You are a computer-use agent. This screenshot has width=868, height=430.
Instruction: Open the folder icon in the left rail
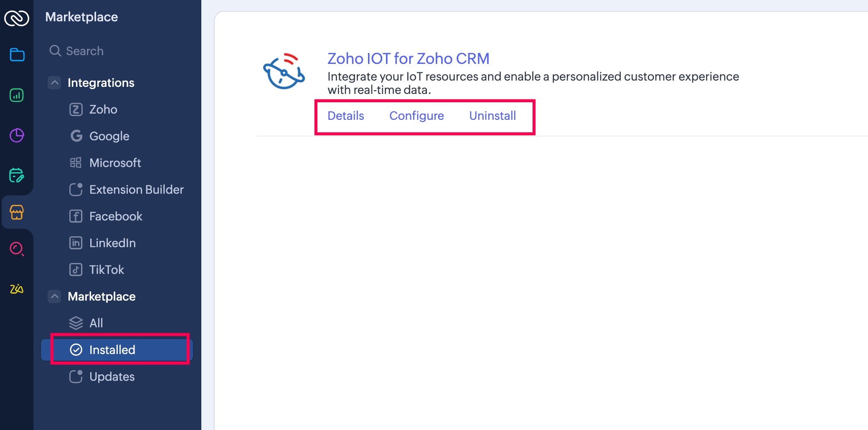tap(17, 55)
